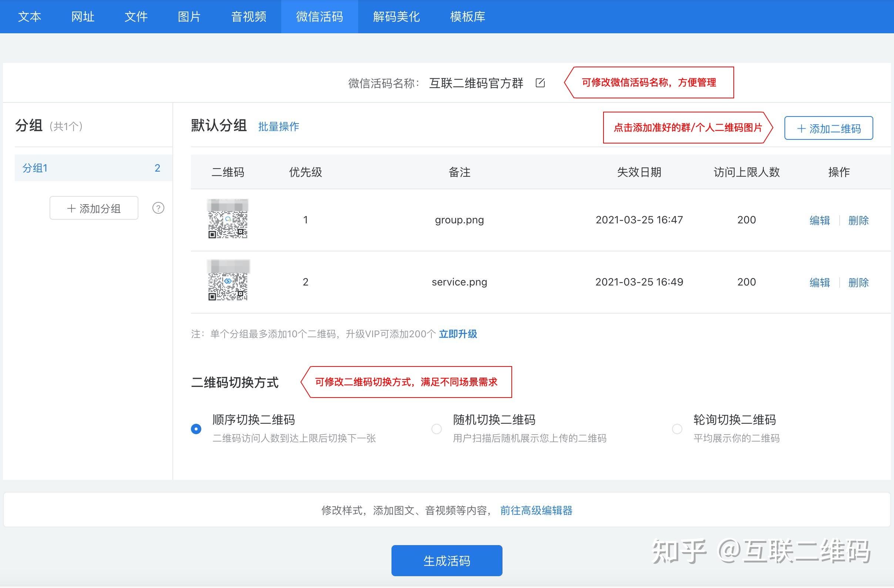
Task: Click the name 互联二维码官方群
Action: click(x=476, y=83)
